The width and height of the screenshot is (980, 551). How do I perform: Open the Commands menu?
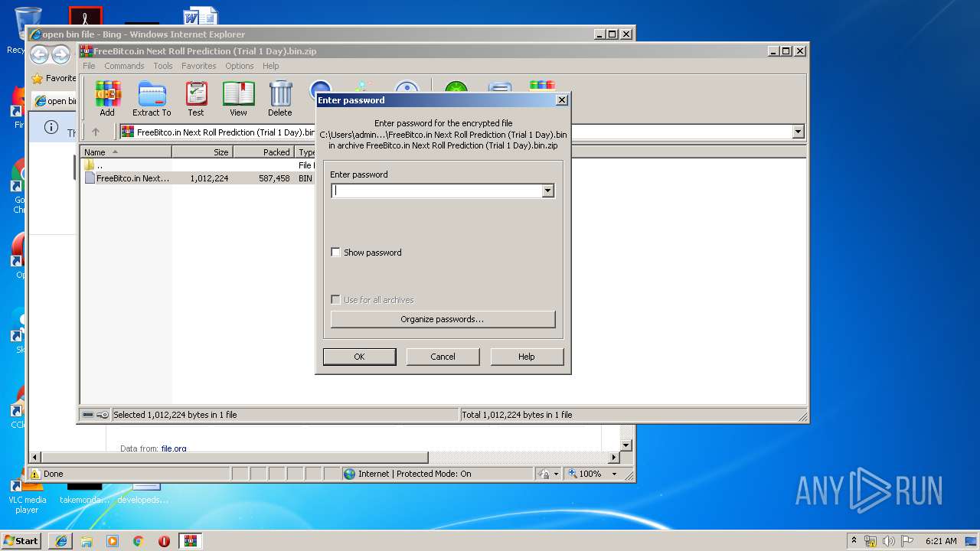coord(124,66)
